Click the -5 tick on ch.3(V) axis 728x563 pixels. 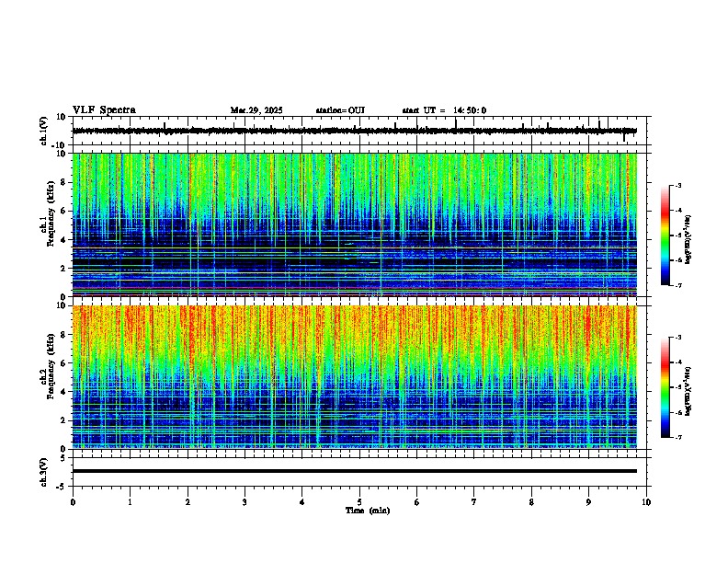click(x=62, y=487)
